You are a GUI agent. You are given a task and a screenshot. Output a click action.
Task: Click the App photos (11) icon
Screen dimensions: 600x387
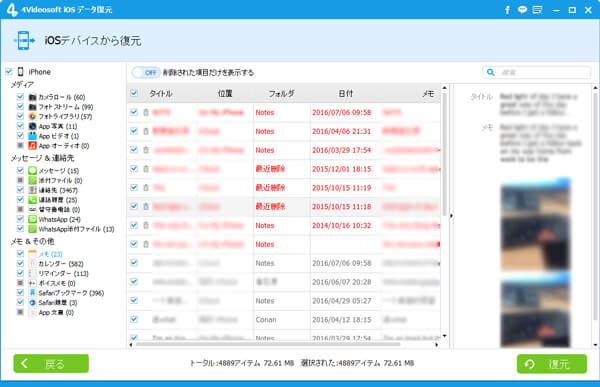(x=33, y=126)
